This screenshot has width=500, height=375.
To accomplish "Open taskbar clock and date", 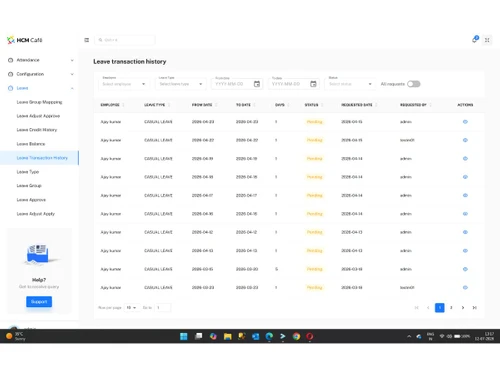I will pyautogui.click(x=485, y=336).
